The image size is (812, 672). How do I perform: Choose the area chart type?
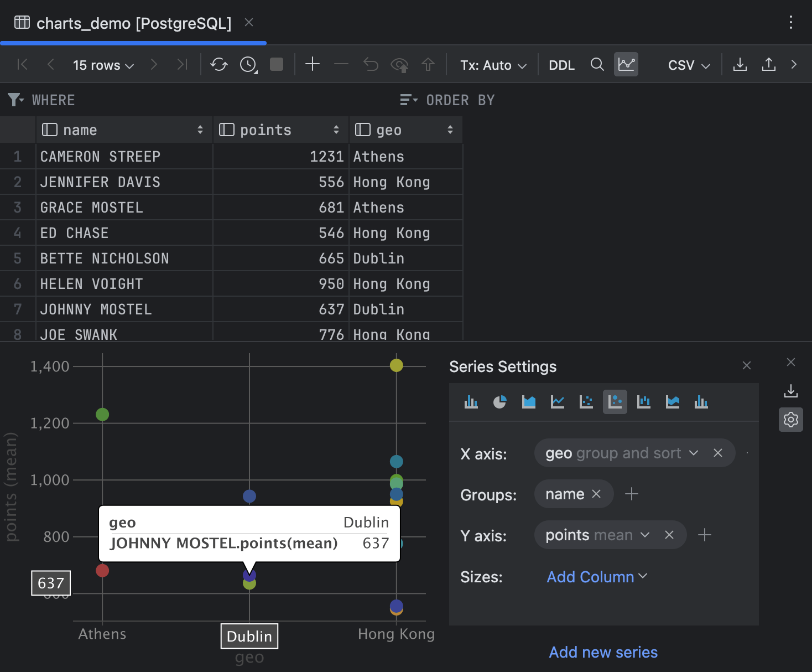pos(528,402)
